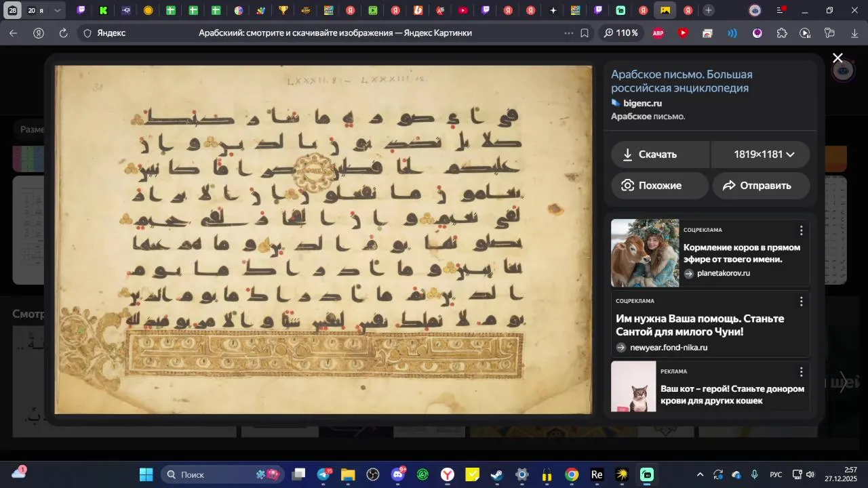This screenshot has height=488, width=868.
Task: Open the Re app from the taskbar
Action: tap(597, 474)
